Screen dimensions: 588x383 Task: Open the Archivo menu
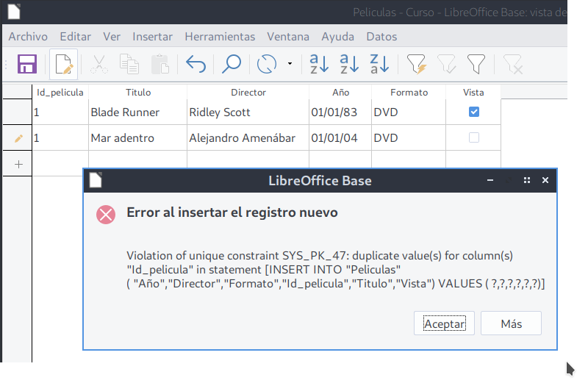coord(28,36)
